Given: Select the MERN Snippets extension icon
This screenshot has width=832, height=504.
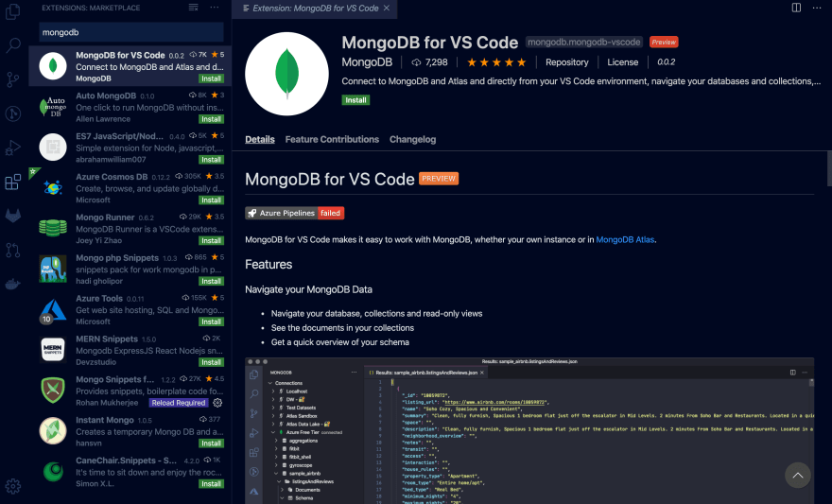Looking at the screenshot, I should pos(53,350).
